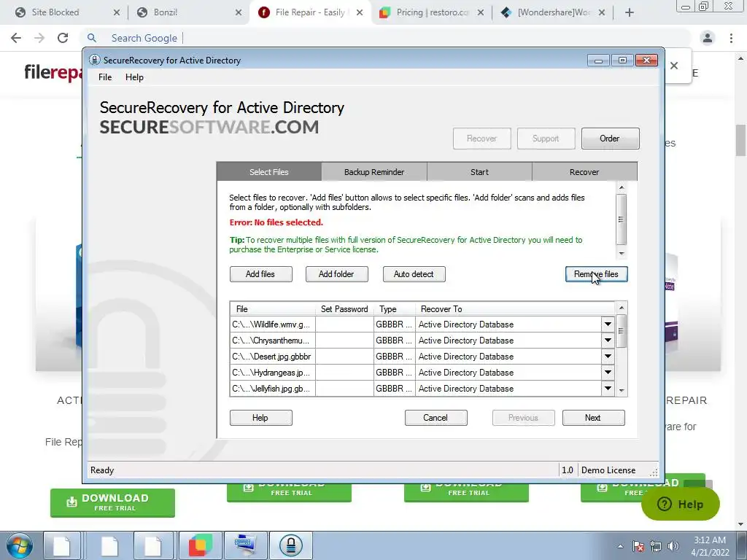Open the browser three-dot menu
This screenshot has width=747, height=560.
click(x=731, y=38)
